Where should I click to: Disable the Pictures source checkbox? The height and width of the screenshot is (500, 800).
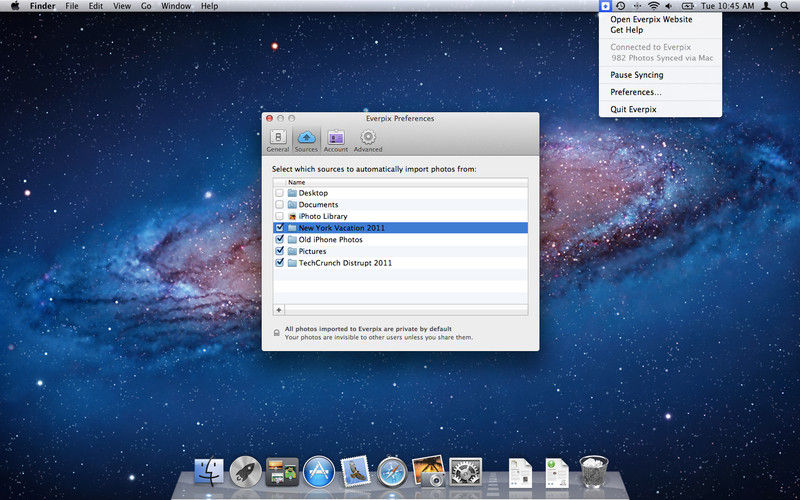279,251
